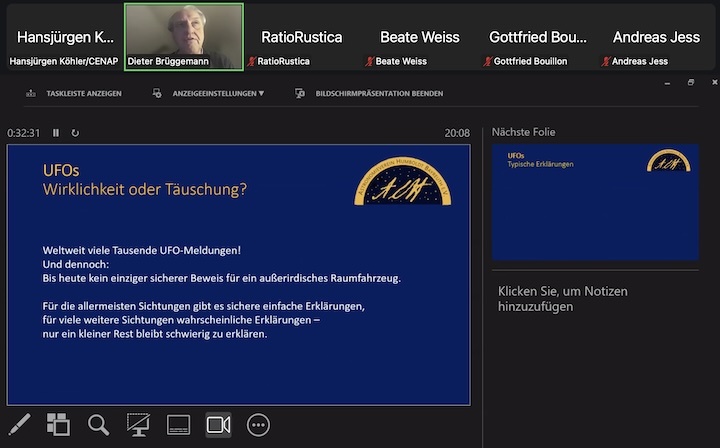Select the pen and laser pointer tool
Viewport: 720px width, 448px height.
click(x=19, y=424)
